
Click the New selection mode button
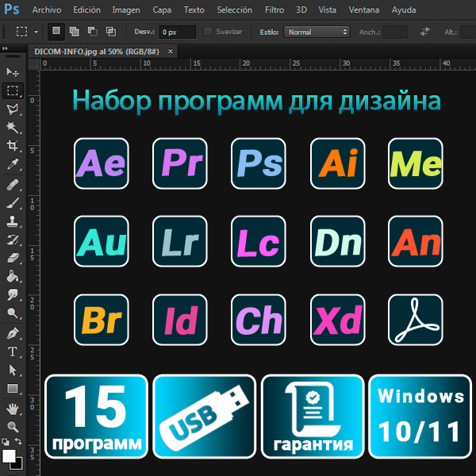point(56,32)
